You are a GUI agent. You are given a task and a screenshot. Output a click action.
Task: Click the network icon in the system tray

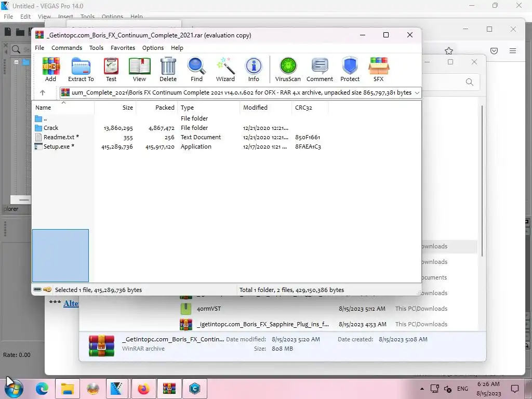[435, 389]
